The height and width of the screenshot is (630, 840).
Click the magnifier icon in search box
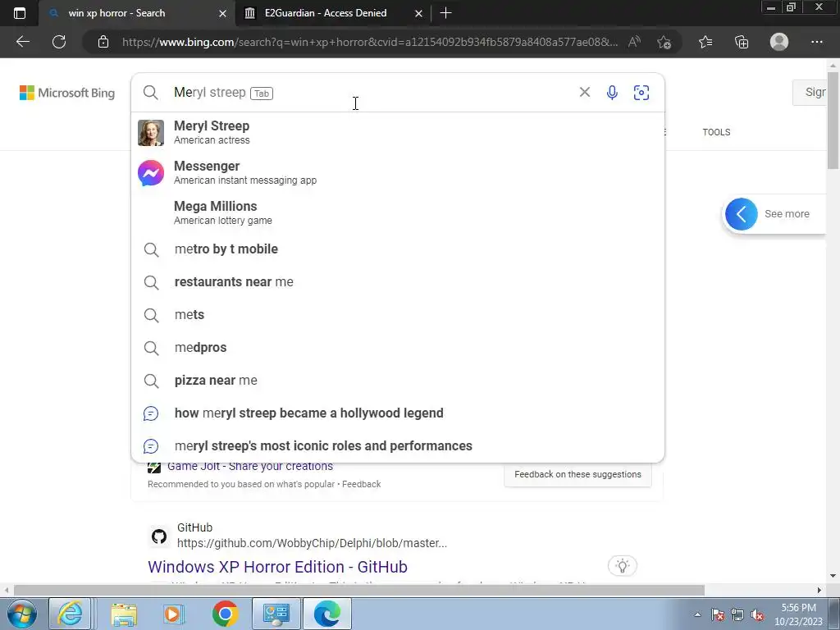[x=151, y=93]
